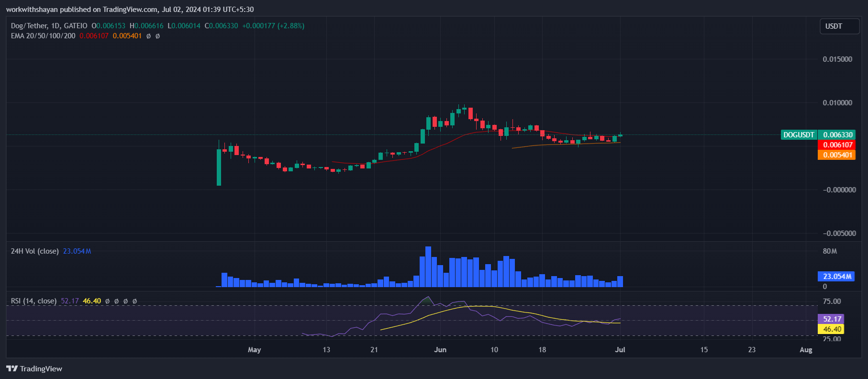Select the May label on time axis
This screenshot has width=868, height=379.
pos(254,350)
